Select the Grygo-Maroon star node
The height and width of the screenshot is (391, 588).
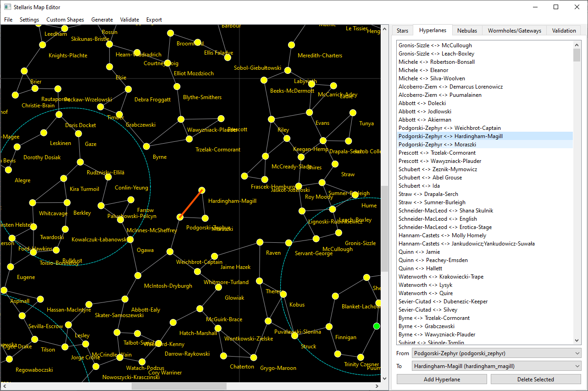[x=253, y=357]
